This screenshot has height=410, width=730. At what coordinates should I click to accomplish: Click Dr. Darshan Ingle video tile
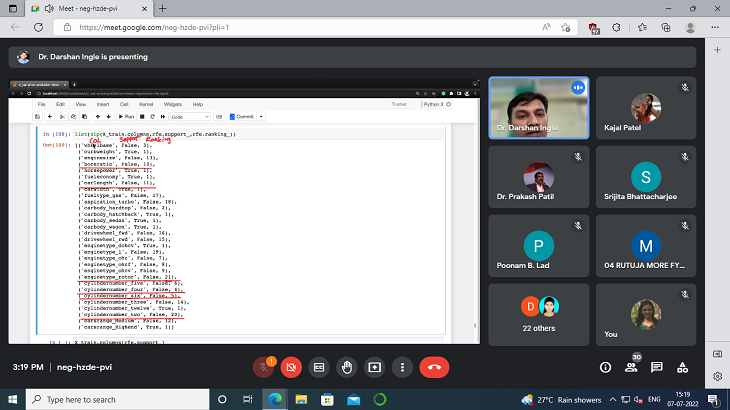[538, 115]
